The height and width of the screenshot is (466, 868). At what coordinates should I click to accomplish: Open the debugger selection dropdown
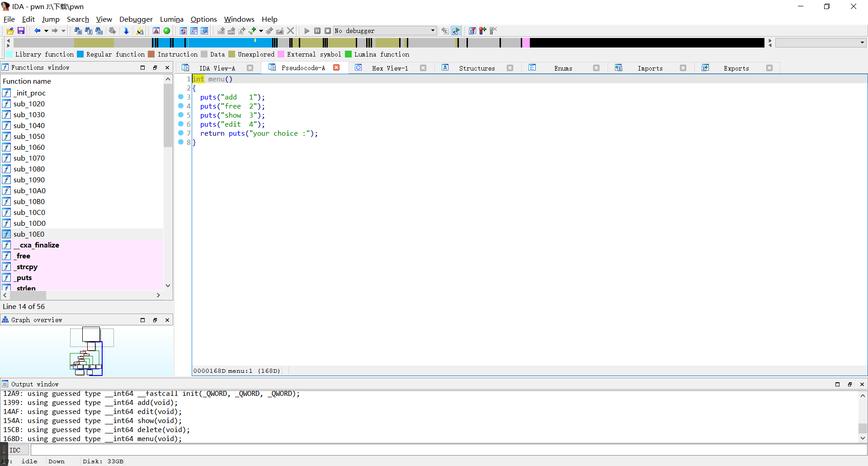[433, 31]
